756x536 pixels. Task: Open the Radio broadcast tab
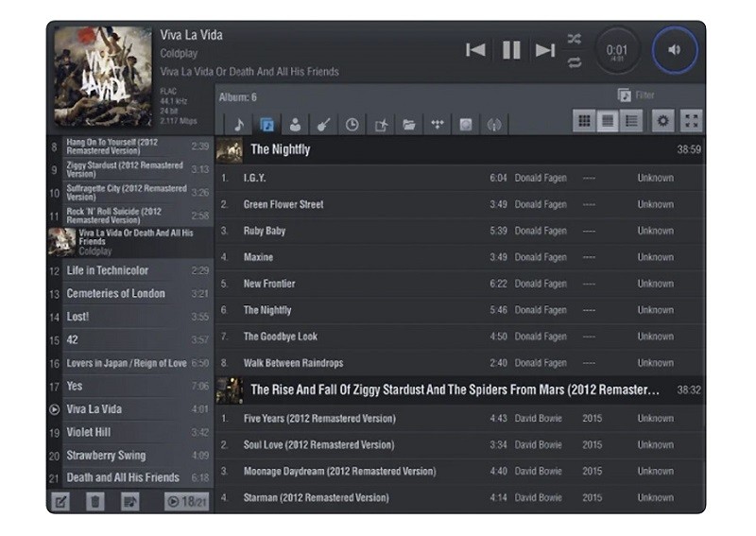494,125
